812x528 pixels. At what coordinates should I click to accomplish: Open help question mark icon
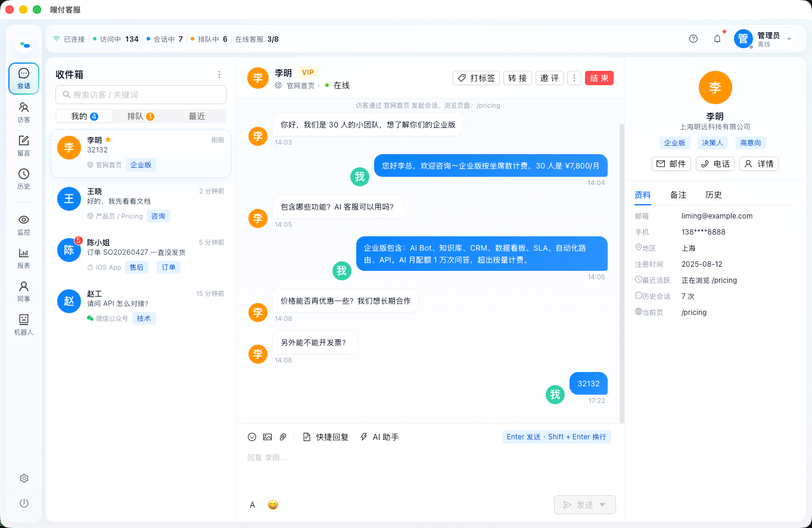coord(693,39)
